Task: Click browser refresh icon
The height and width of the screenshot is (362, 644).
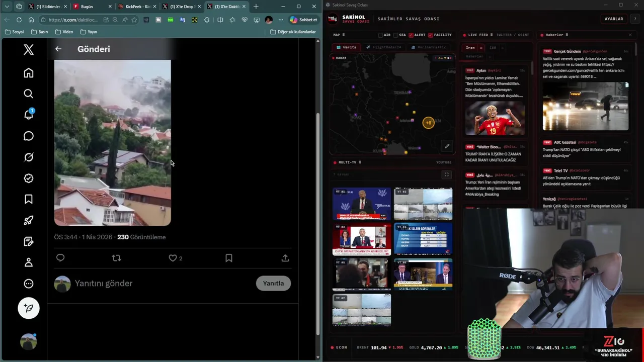Action: point(19,20)
